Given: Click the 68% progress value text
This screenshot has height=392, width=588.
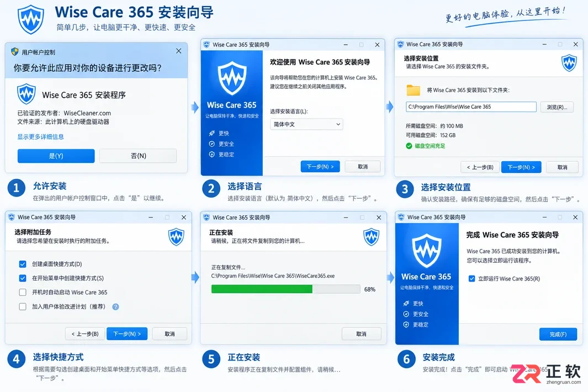Looking at the screenshot, I should pos(370,289).
